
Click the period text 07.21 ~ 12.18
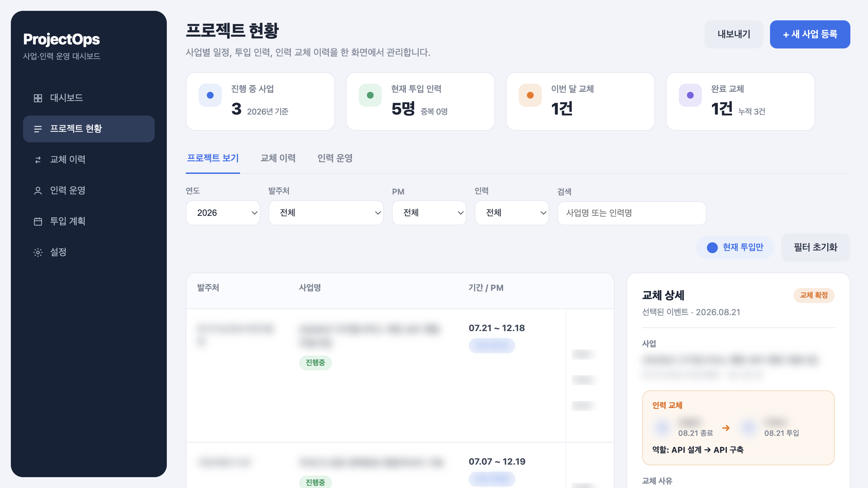[497, 328]
